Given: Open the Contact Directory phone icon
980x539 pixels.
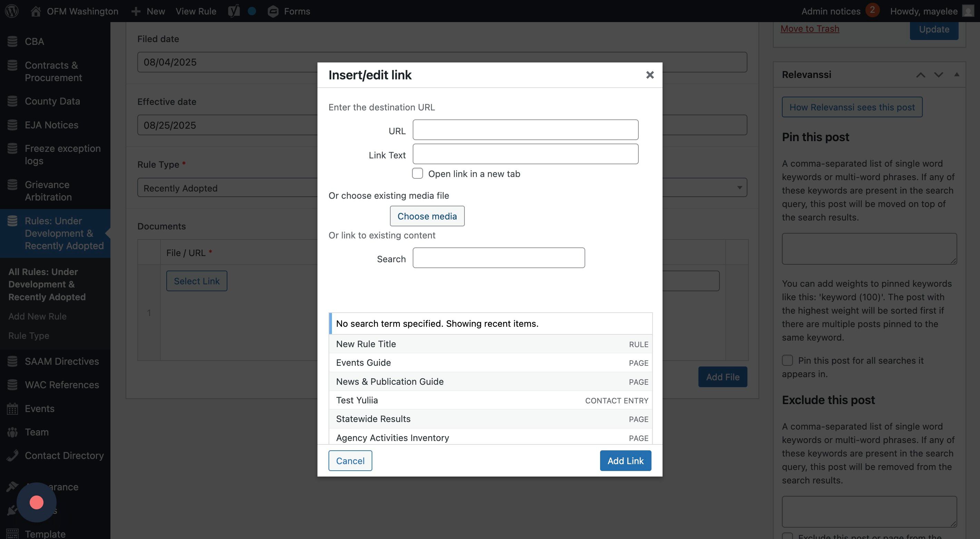Looking at the screenshot, I should click(x=12, y=455).
